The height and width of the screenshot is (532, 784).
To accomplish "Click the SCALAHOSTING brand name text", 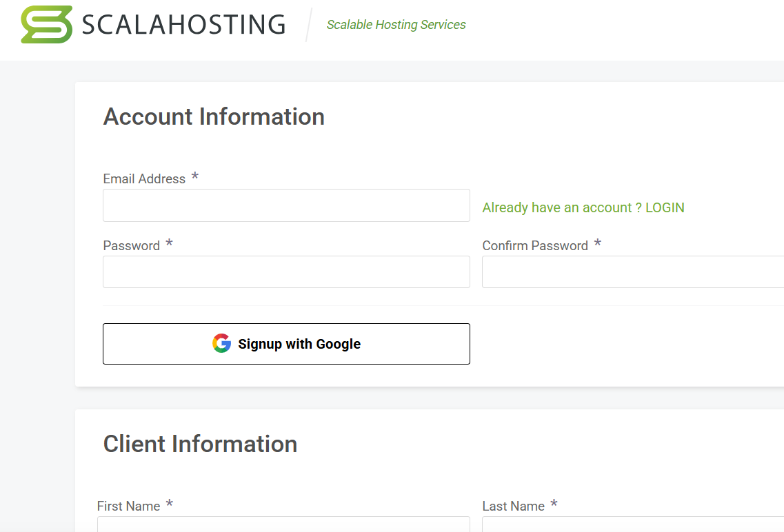I will [x=183, y=25].
